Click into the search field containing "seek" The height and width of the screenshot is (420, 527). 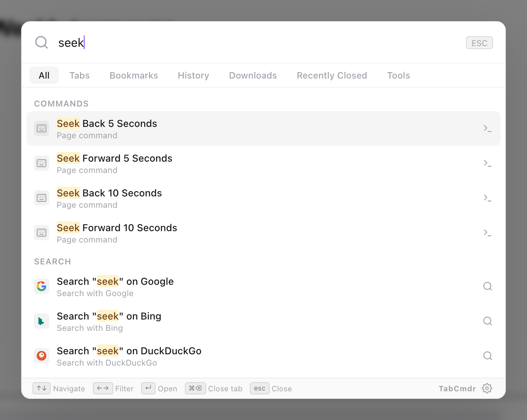pyautogui.click(x=257, y=42)
